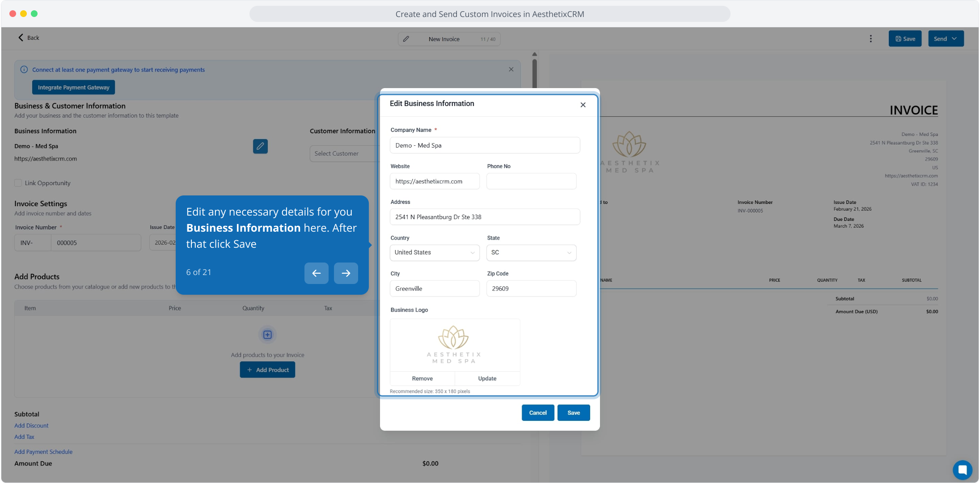Go to next tutorial step arrow
980x483 pixels.
346,273
